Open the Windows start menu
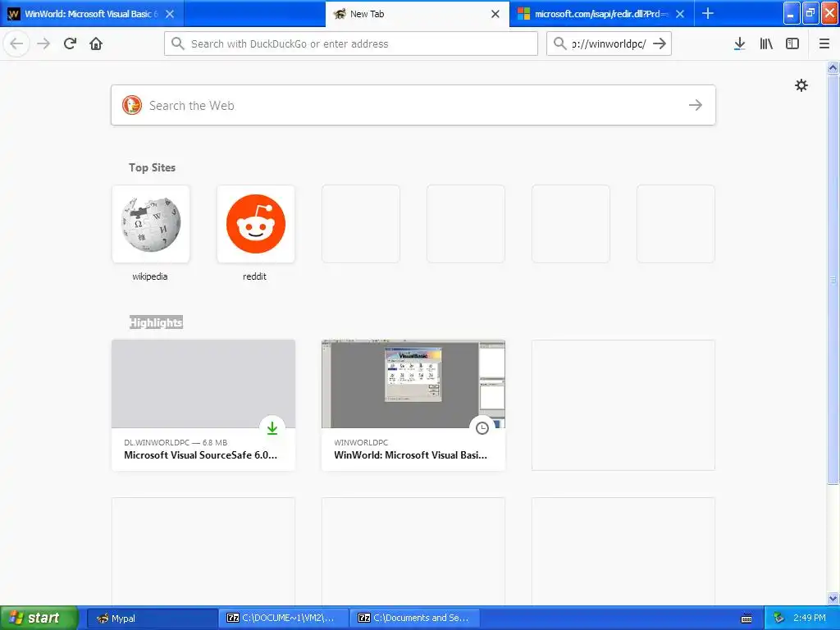The height and width of the screenshot is (630, 840). pyautogui.click(x=39, y=618)
